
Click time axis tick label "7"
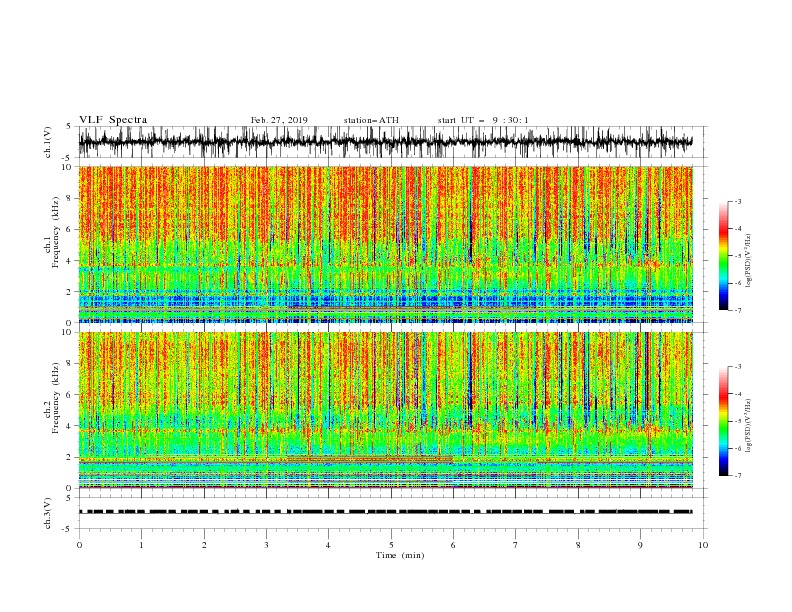point(516,545)
